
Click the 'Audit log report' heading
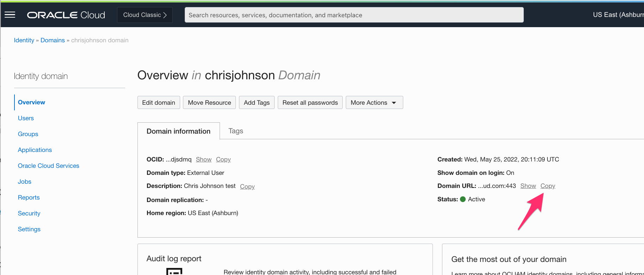[x=174, y=258]
